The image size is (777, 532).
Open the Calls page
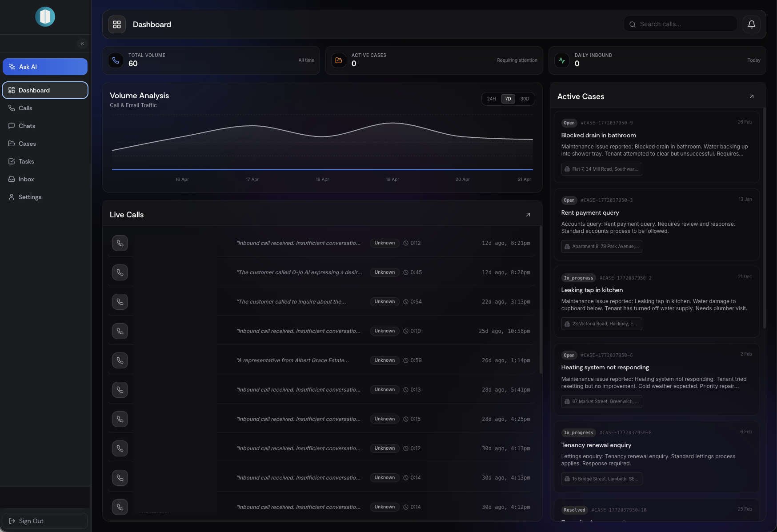[45, 108]
